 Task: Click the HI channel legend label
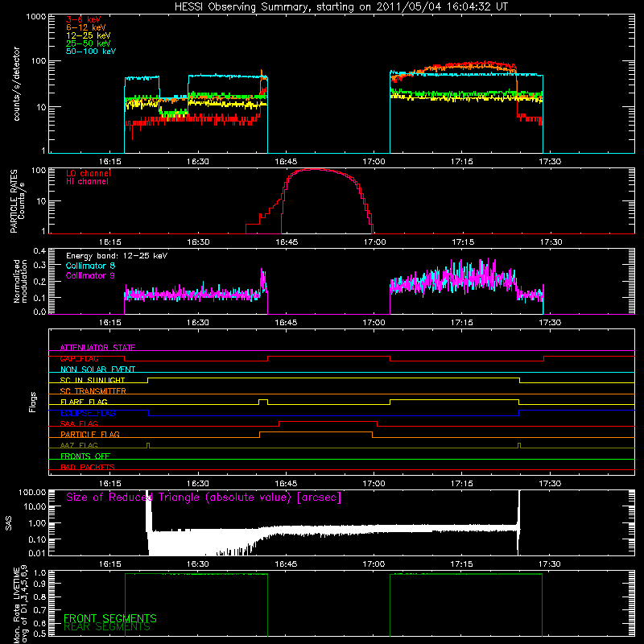click(87, 182)
